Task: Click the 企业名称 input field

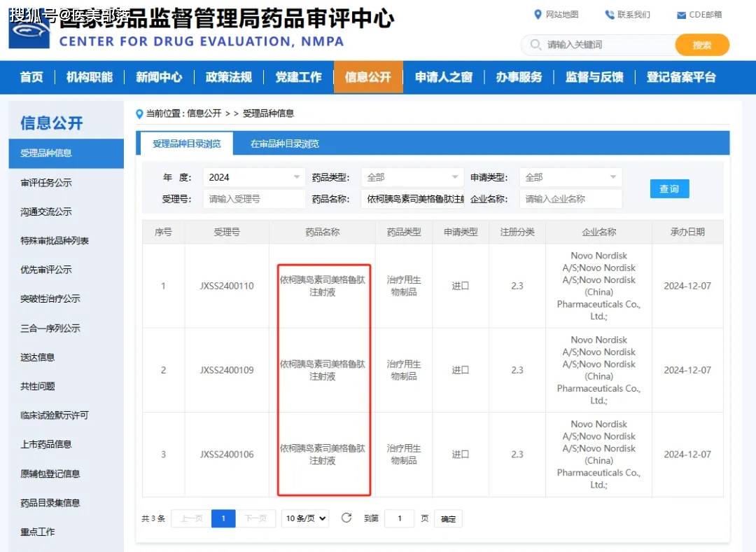Action: coord(570,199)
